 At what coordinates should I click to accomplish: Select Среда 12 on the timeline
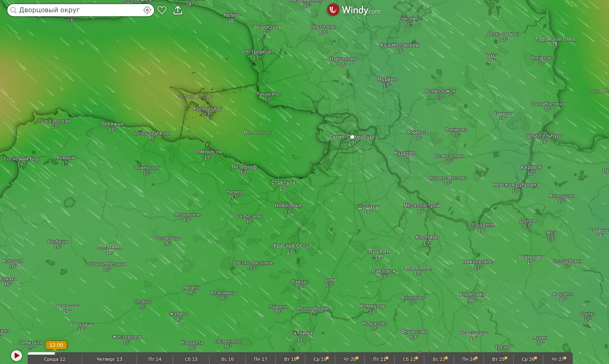click(x=55, y=359)
